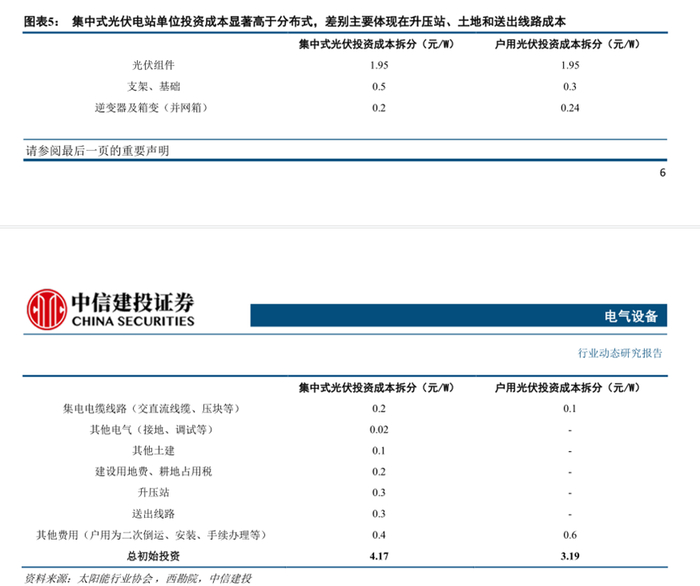Select the 逆变器及箱变 row label

(x=151, y=108)
